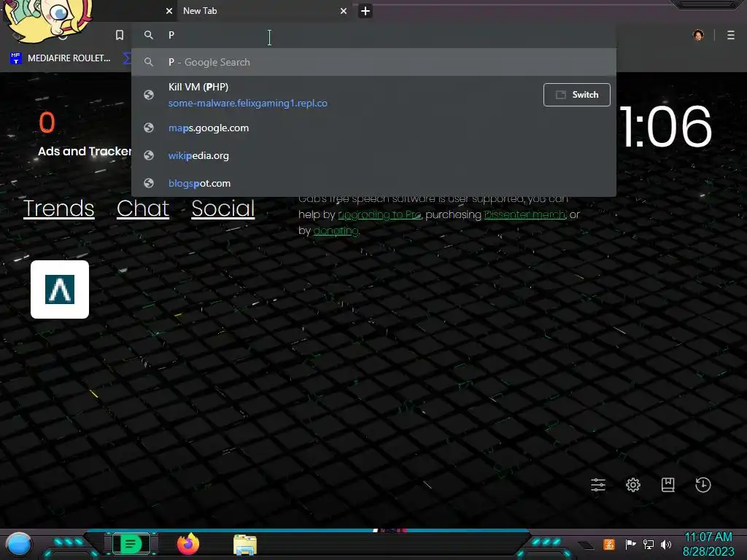Bookmark this page with bookmark icon
The height and width of the screenshot is (560, 747).
pyautogui.click(x=120, y=35)
